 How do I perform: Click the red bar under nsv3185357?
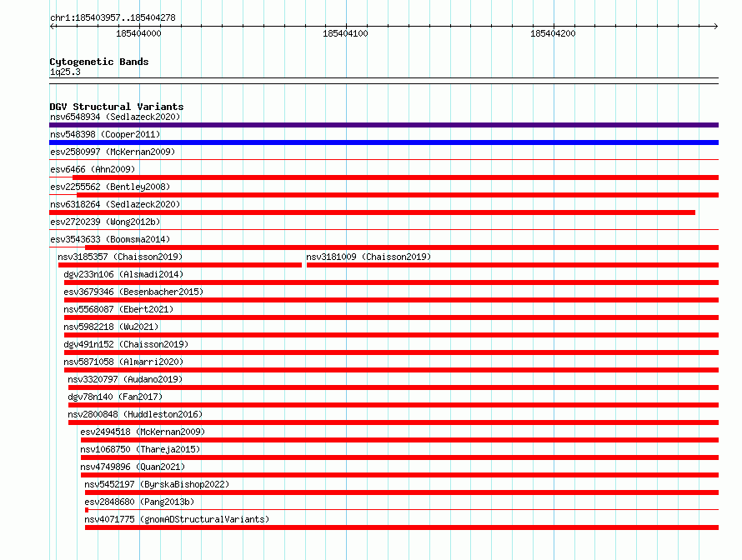coord(180,265)
